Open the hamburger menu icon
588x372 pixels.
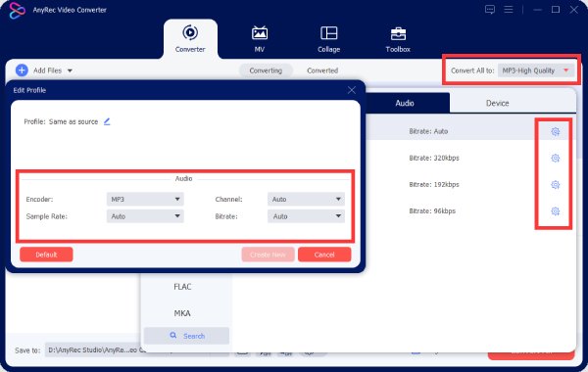[509, 10]
